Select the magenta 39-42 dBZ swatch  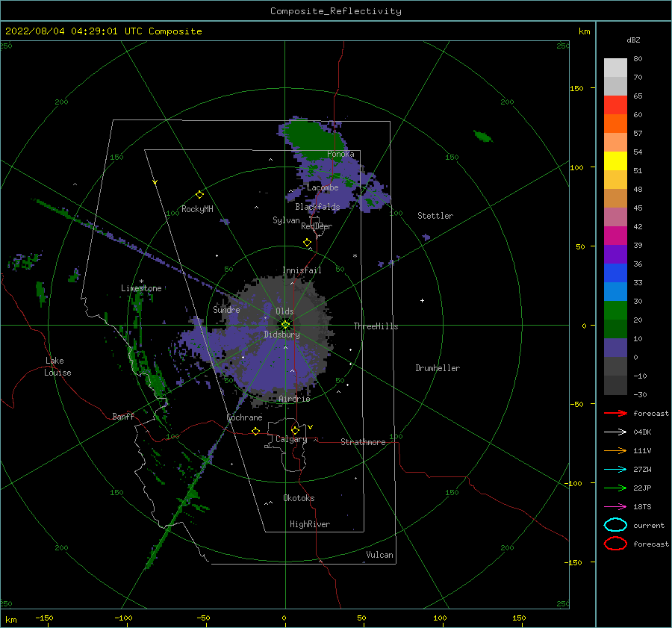click(x=615, y=236)
